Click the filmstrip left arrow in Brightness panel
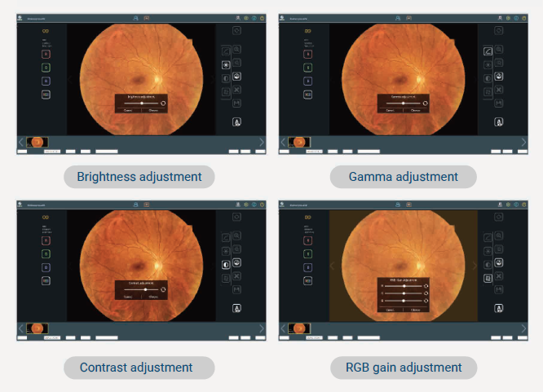 21,142
